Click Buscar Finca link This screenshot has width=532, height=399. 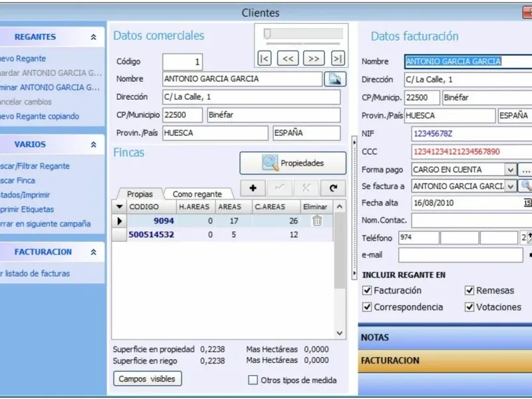[17, 180]
